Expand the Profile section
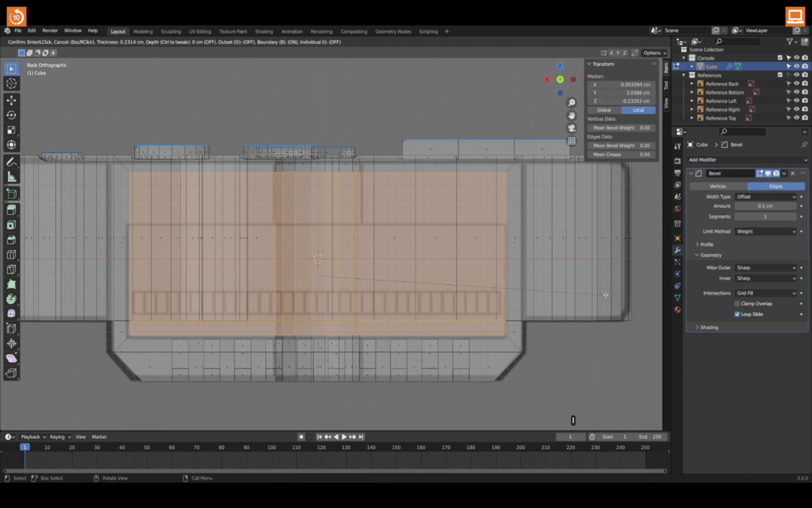The width and height of the screenshot is (812, 508). (707, 244)
